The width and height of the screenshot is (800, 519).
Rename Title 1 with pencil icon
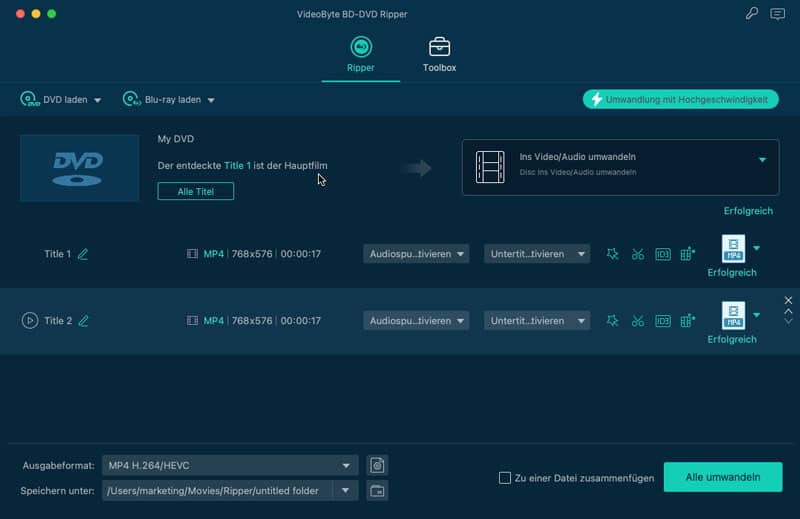pos(83,254)
